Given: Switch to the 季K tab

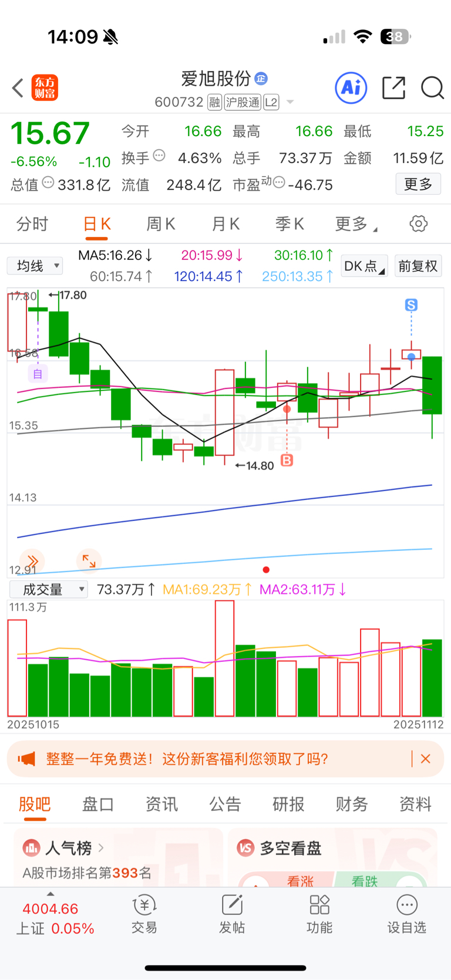Looking at the screenshot, I should [290, 224].
